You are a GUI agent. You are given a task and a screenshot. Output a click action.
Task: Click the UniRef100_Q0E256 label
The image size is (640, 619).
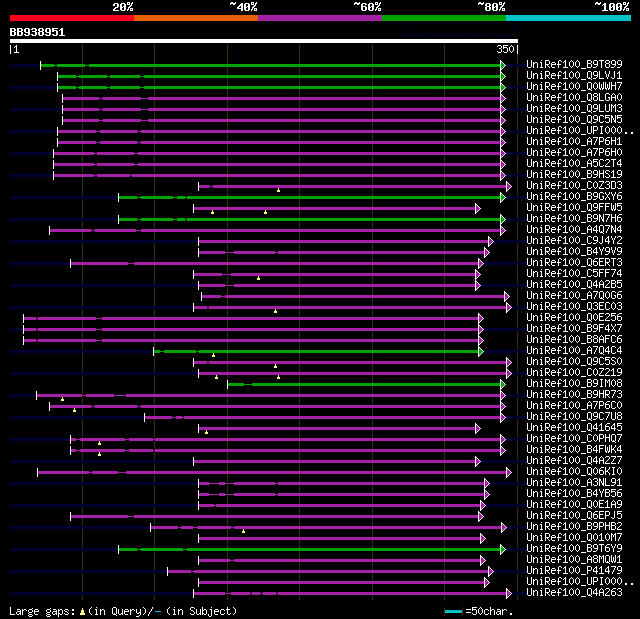coord(574,318)
